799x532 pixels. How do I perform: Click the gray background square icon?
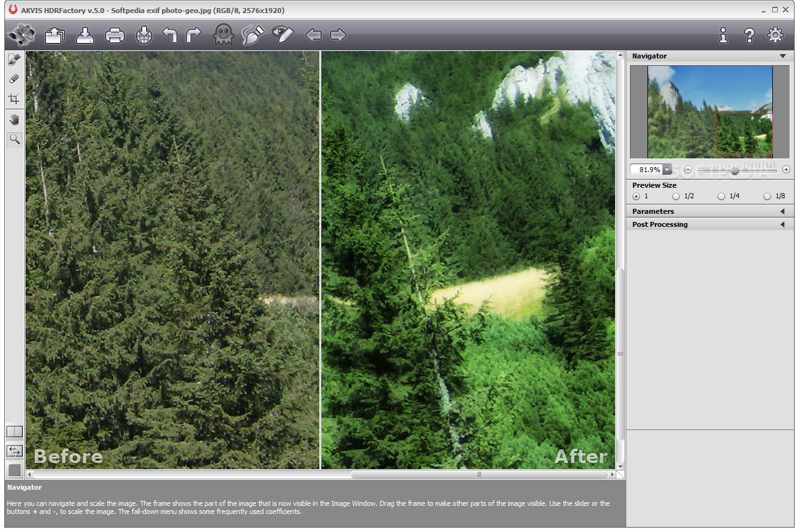[x=14, y=470]
